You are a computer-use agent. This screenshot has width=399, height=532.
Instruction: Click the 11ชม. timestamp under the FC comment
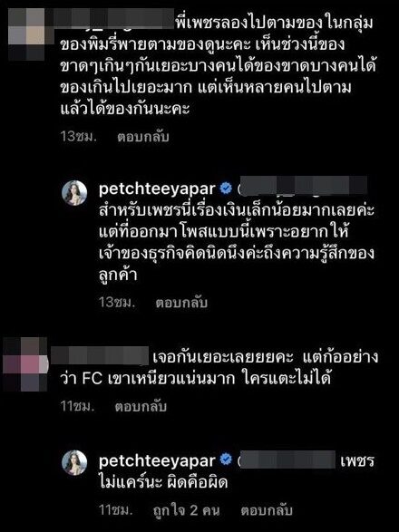[77, 406]
